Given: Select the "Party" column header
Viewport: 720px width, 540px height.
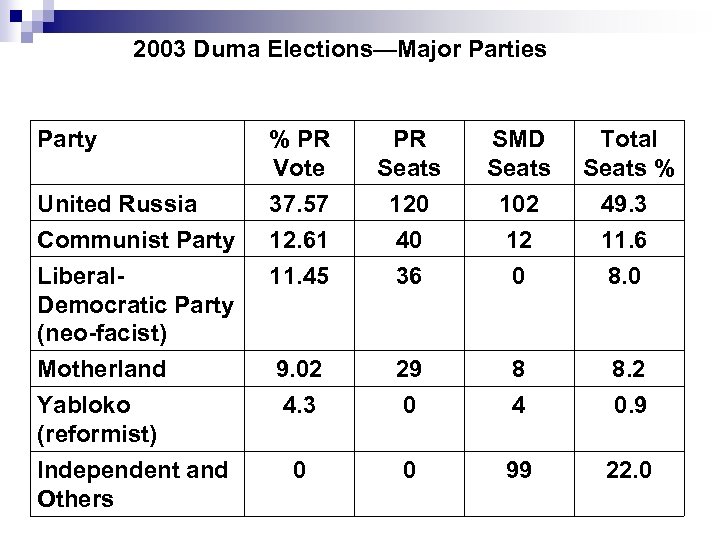Looking at the screenshot, I should 67,139.
